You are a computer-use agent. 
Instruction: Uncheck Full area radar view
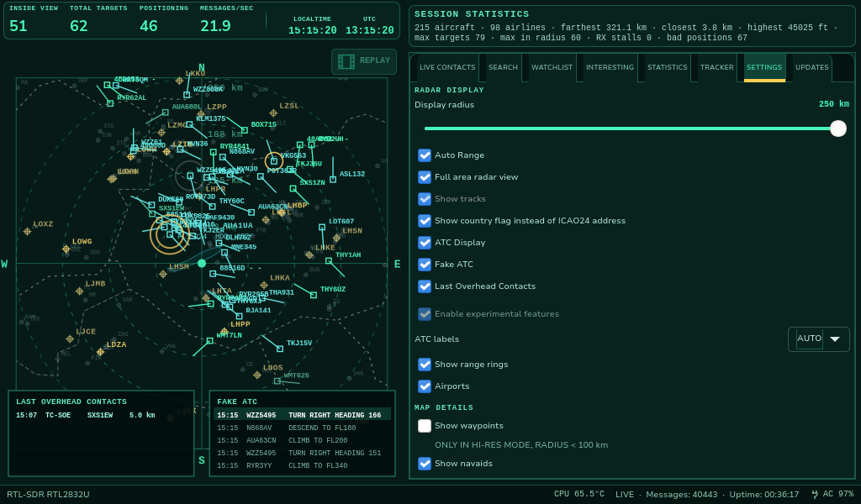click(x=425, y=177)
